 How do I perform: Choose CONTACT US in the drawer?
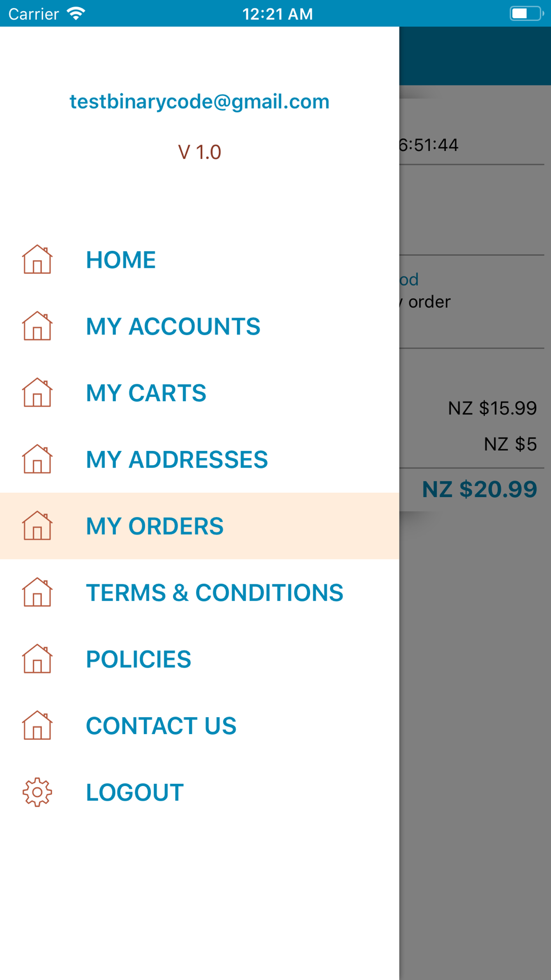click(x=199, y=726)
